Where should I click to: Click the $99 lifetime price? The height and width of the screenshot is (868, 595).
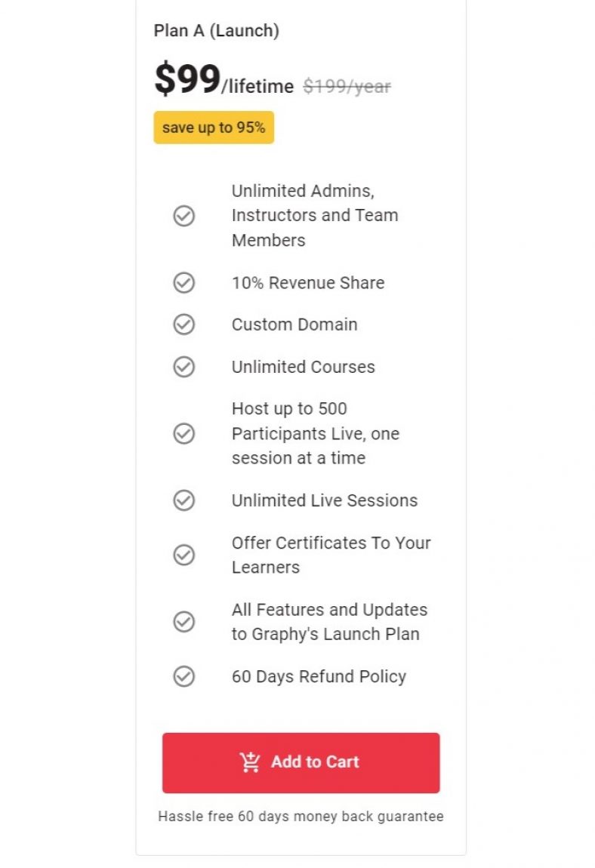tap(224, 80)
